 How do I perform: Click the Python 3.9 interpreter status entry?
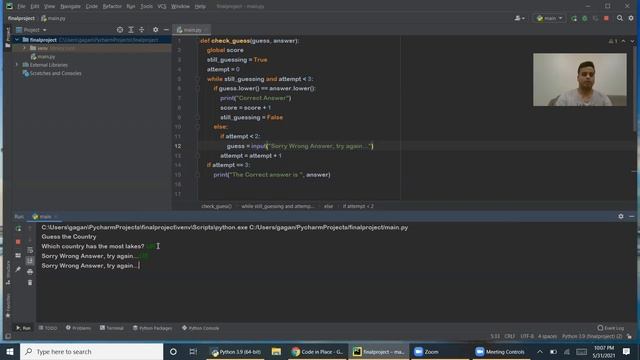point(592,336)
